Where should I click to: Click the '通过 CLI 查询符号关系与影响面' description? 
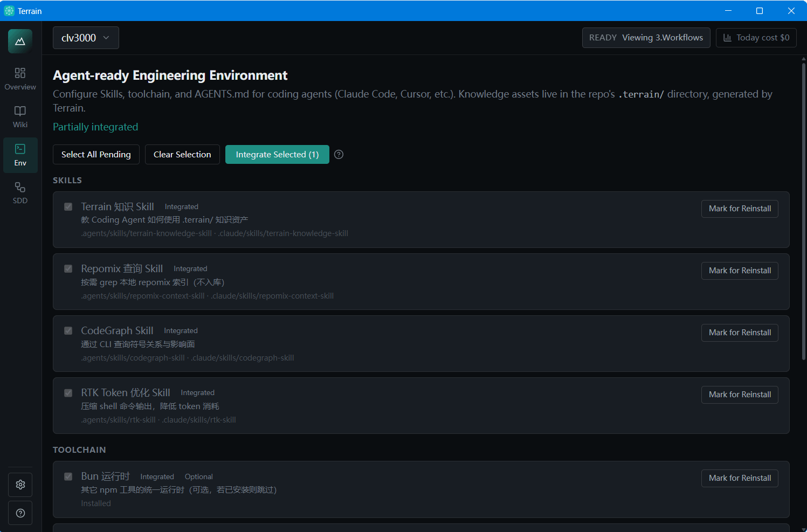[x=138, y=344]
